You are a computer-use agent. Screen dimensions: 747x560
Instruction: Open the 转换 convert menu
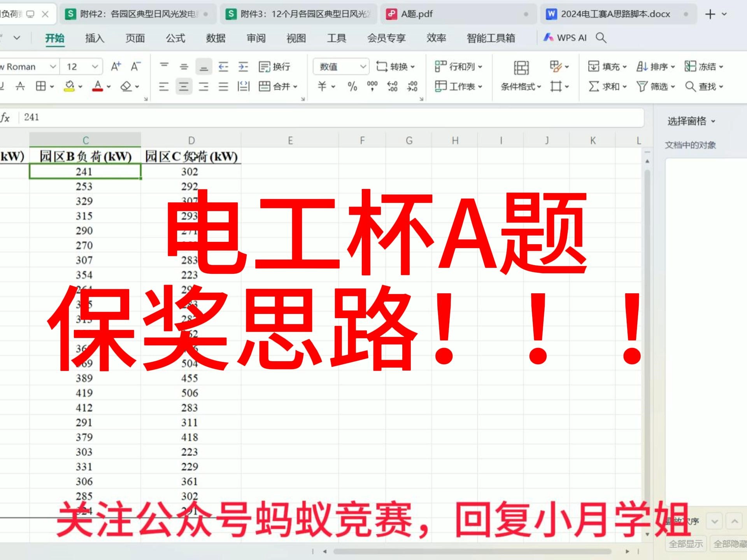[395, 66]
